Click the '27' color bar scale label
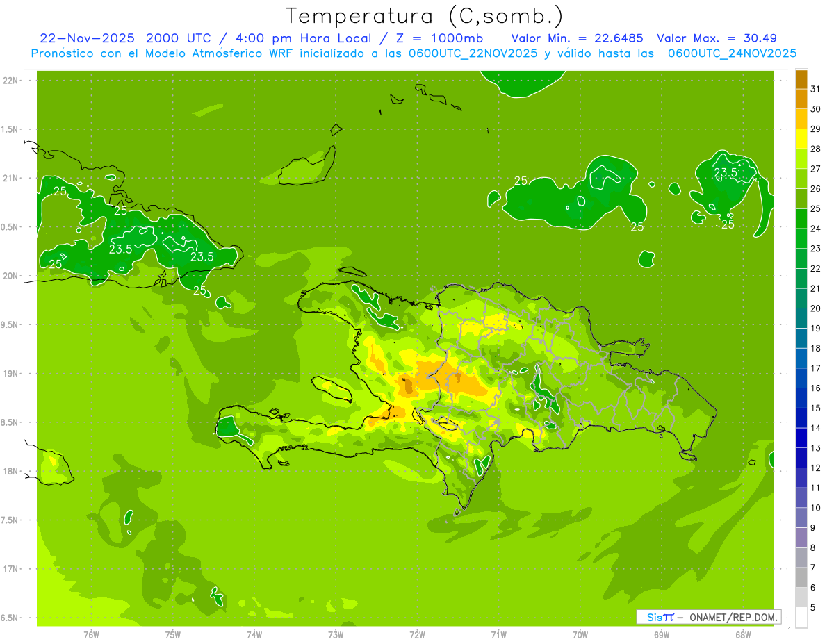The width and height of the screenshot is (834, 644). pos(815,169)
